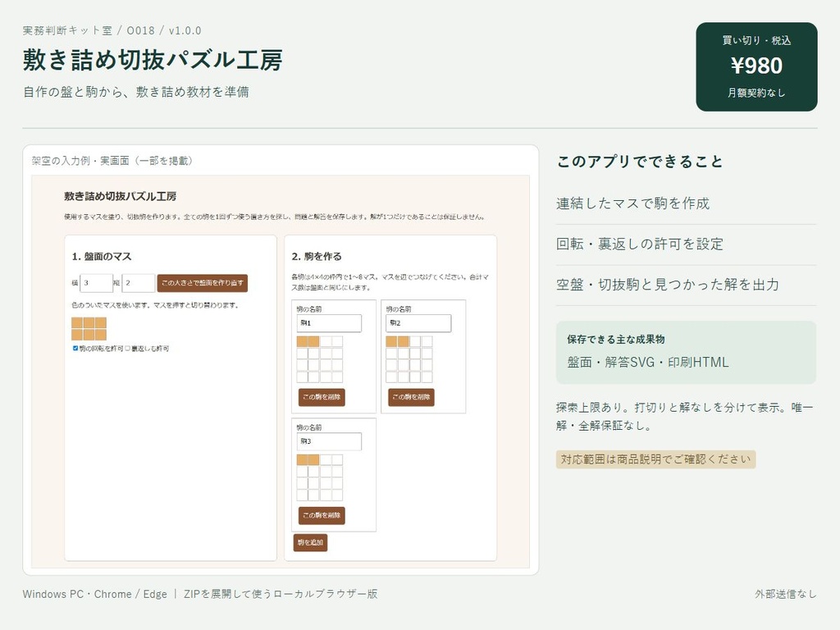Toggle the first filled cell of 駒1 grid
Image resolution: width=840 pixels, height=630 pixels.
302,342
